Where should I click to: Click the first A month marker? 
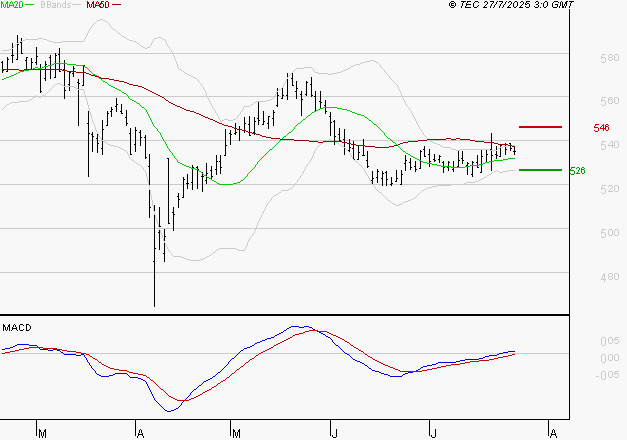pos(140,434)
